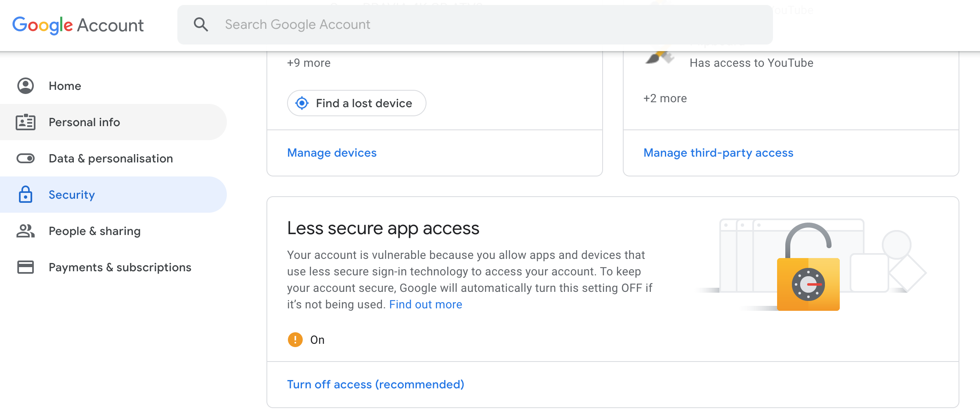Open Manage third-party access link
980x418 pixels.
point(719,153)
